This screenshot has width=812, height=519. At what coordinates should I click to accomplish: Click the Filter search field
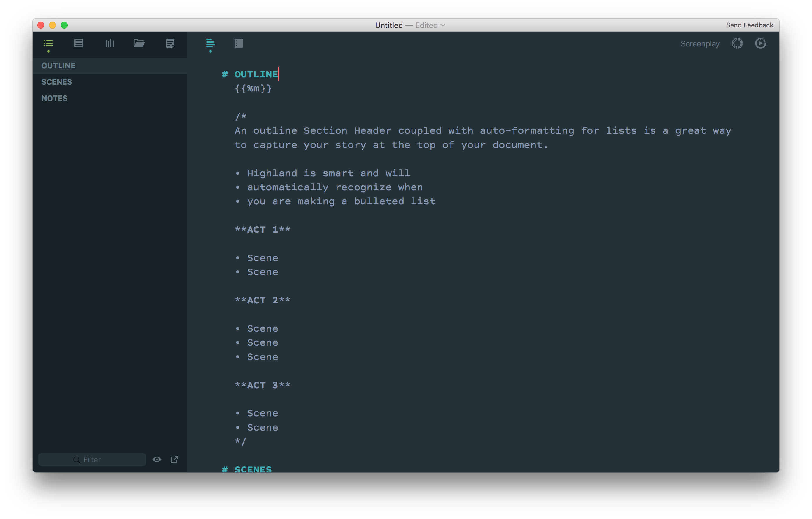(x=92, y=460)
